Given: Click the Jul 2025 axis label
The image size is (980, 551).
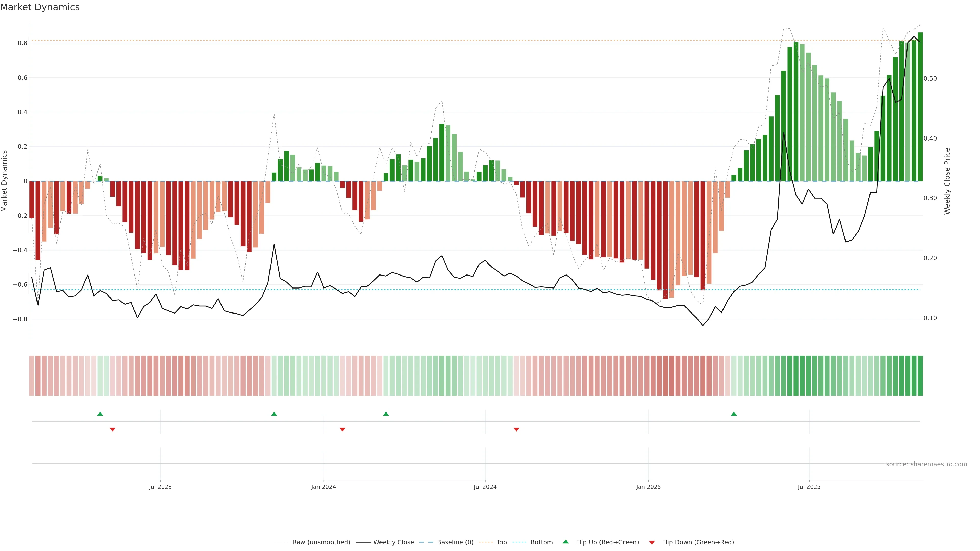Looking at the screenshot, I should [x=809, y=487].
